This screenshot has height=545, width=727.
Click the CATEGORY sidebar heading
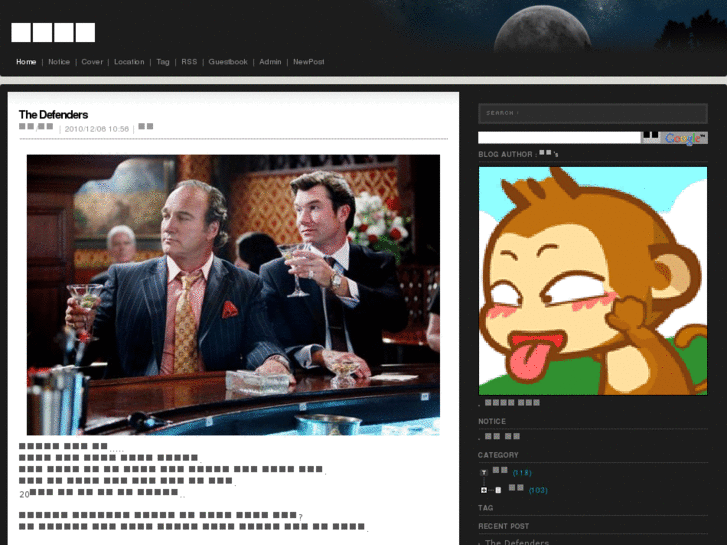(498, 455)
